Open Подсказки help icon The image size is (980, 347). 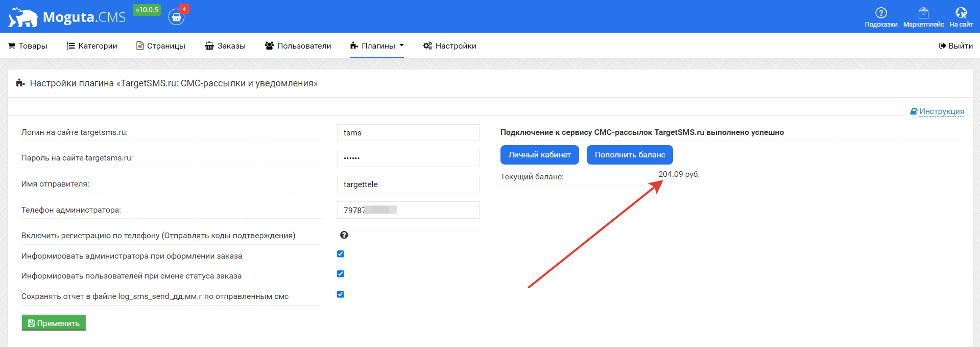point(881,17)
